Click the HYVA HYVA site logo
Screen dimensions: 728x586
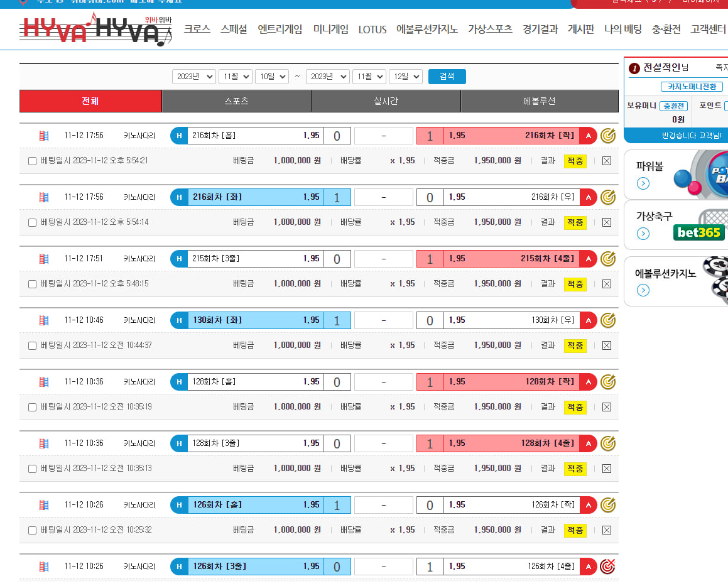[95, 29]
